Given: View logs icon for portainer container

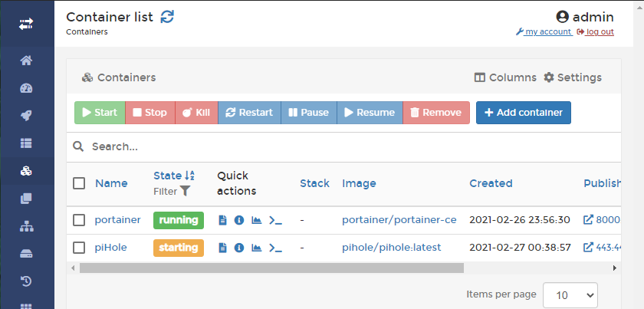Looking at the screenshot, I should [222, 220].
